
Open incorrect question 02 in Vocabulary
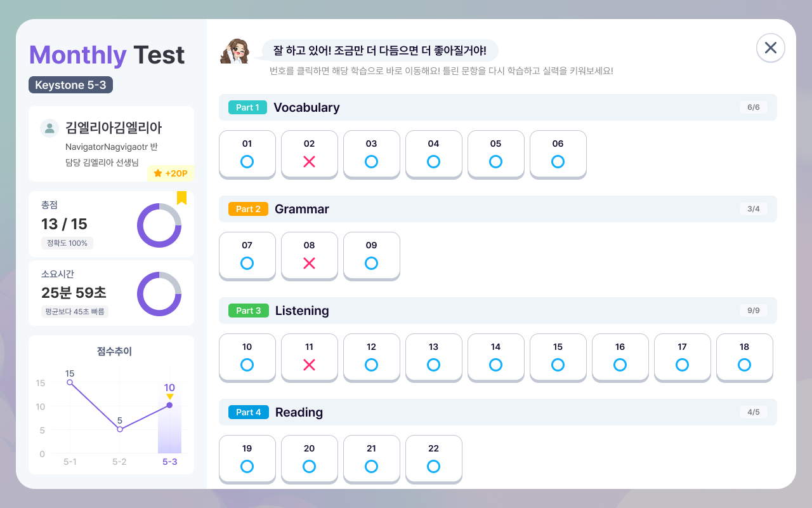point(310,154)
